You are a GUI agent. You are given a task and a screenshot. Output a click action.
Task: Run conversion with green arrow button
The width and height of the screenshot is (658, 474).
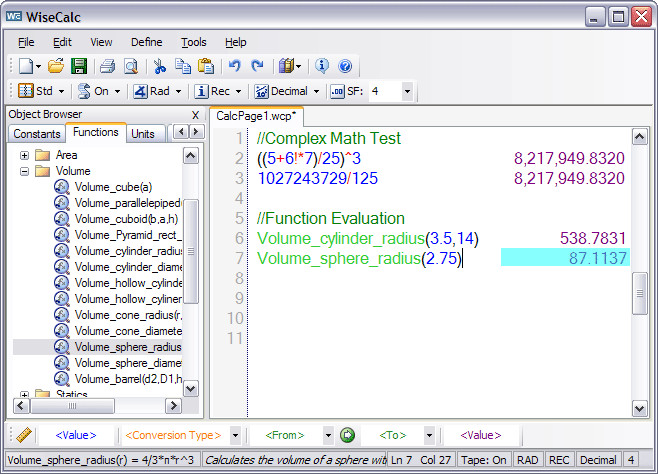(347, 435)
